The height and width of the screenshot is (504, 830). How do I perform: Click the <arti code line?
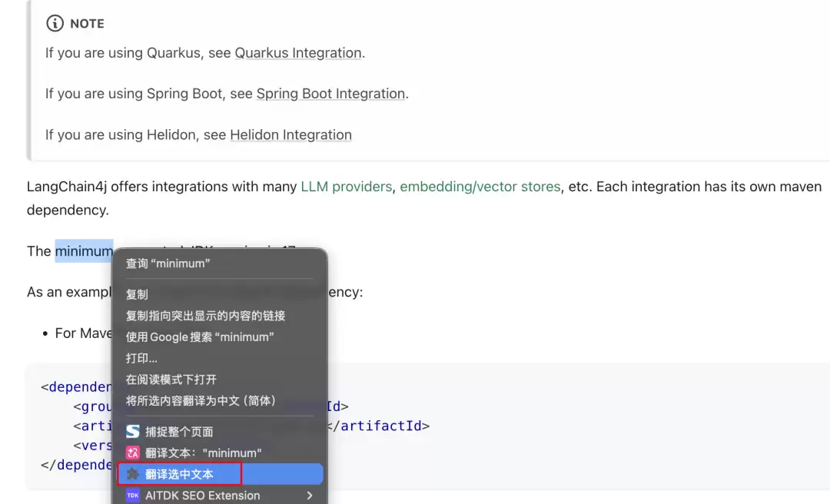click(x=92, y=426)
